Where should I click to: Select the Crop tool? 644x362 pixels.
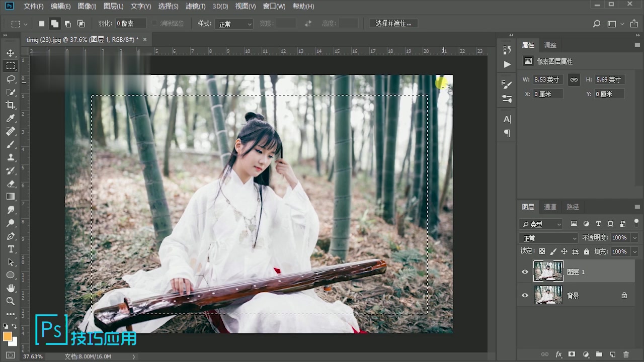coord(11,105)
